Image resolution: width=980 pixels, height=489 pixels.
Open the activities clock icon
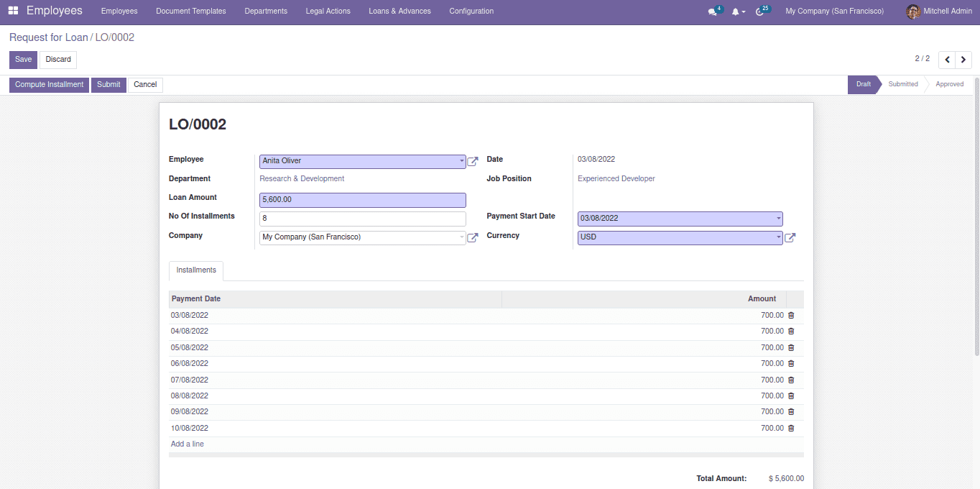pyautogui.click(x=760, y=12)
